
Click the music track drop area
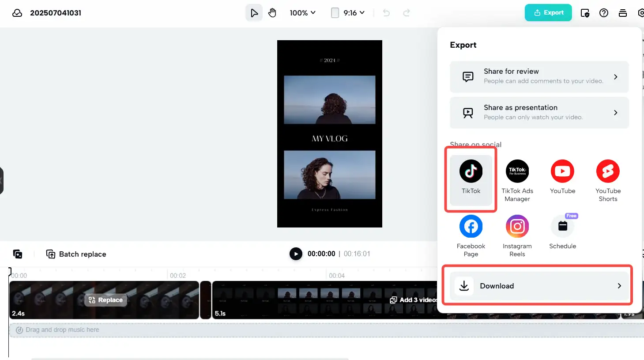[x=326, y=330]
